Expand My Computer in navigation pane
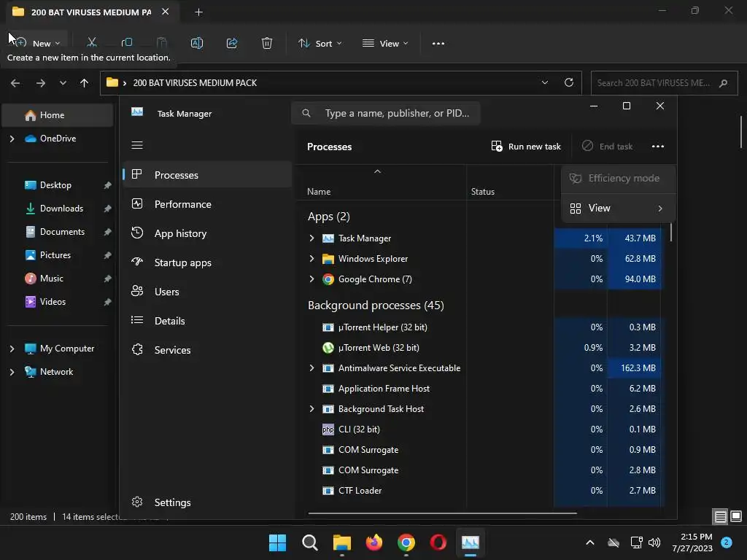Viewport: 747px width, 560px height. (12, 349)
